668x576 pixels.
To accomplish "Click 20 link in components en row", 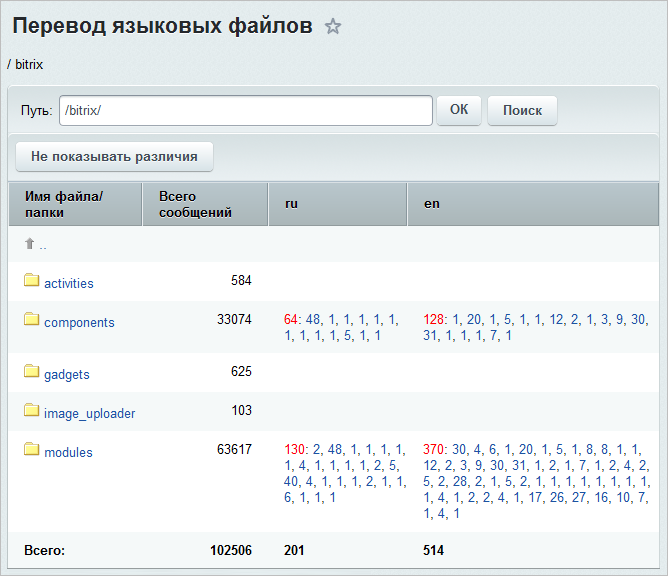I will (474, 320).
